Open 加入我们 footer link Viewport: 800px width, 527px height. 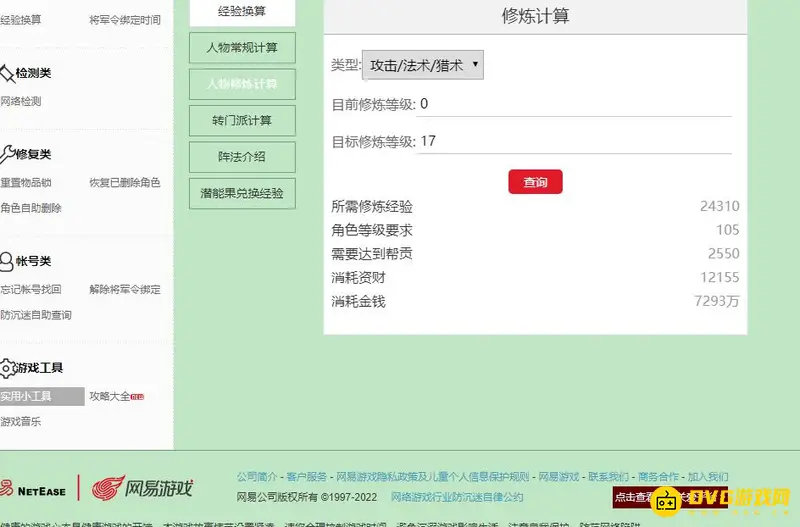[x=708, y=477]
